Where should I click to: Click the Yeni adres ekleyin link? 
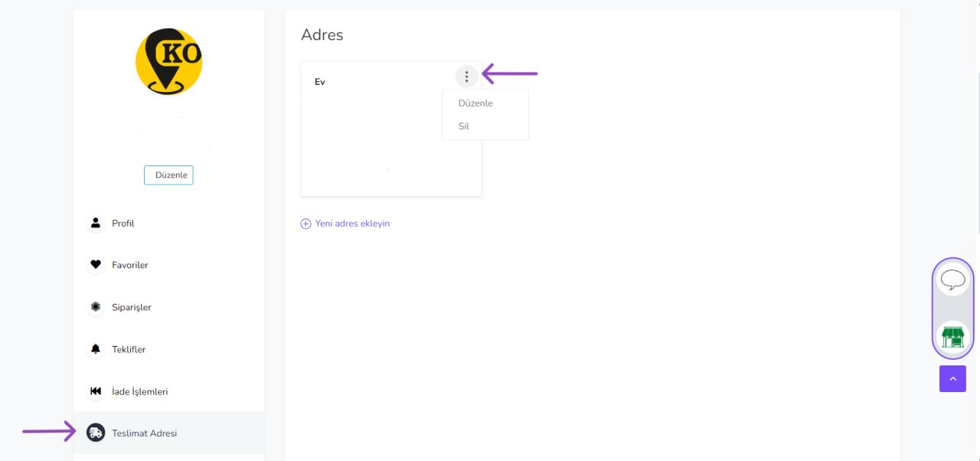coord(352,224)
